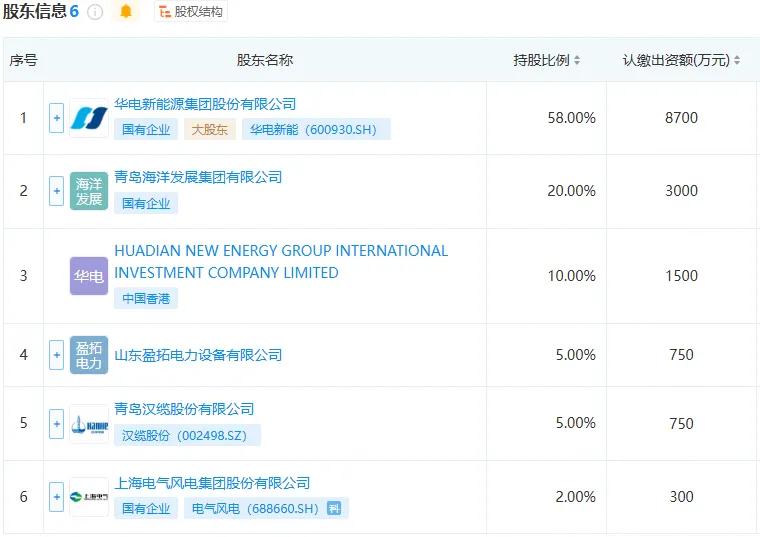
Task: Click the shareholder count 6 in the heading
Action: (x=74, y=11)
